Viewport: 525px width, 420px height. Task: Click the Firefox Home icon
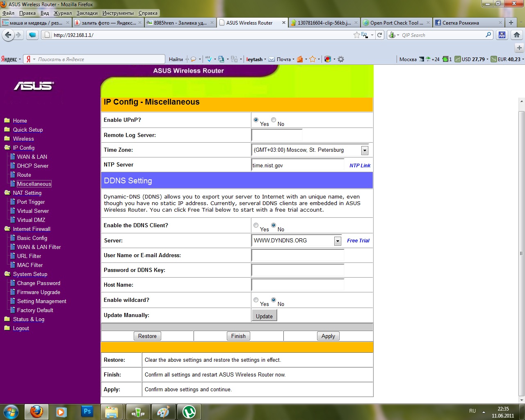(517, 35)
